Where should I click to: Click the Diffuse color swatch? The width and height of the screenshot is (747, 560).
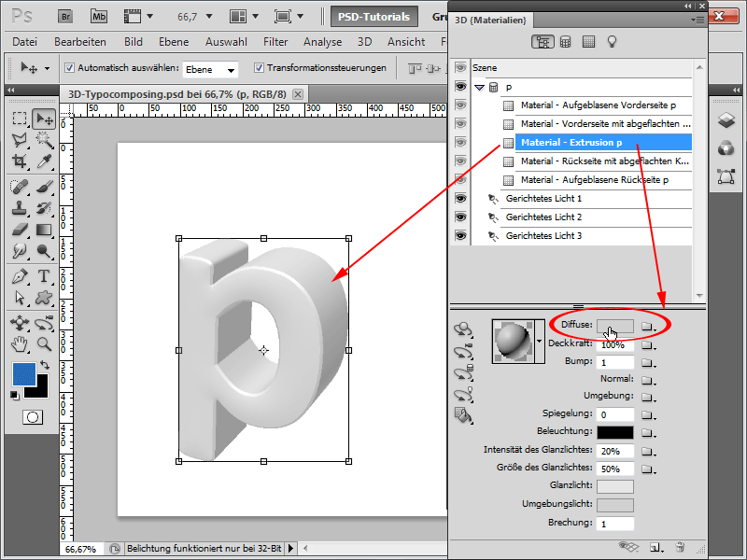[615, 327]
